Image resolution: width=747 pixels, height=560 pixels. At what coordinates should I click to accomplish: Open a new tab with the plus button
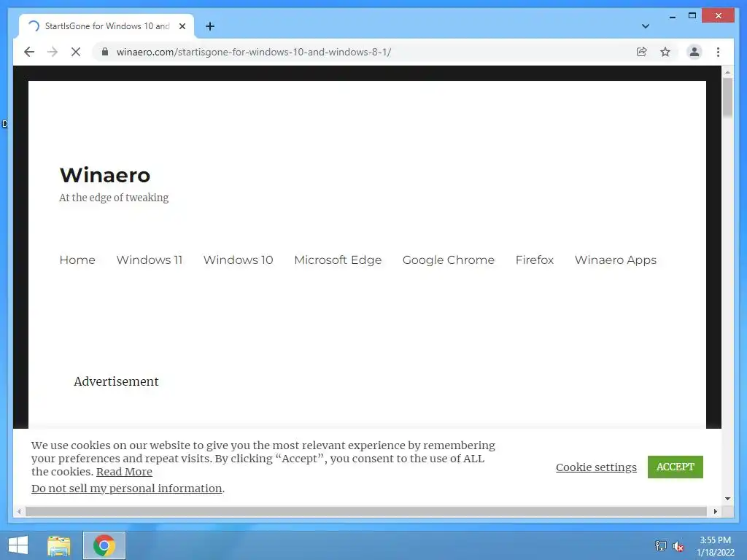(210, 26)
